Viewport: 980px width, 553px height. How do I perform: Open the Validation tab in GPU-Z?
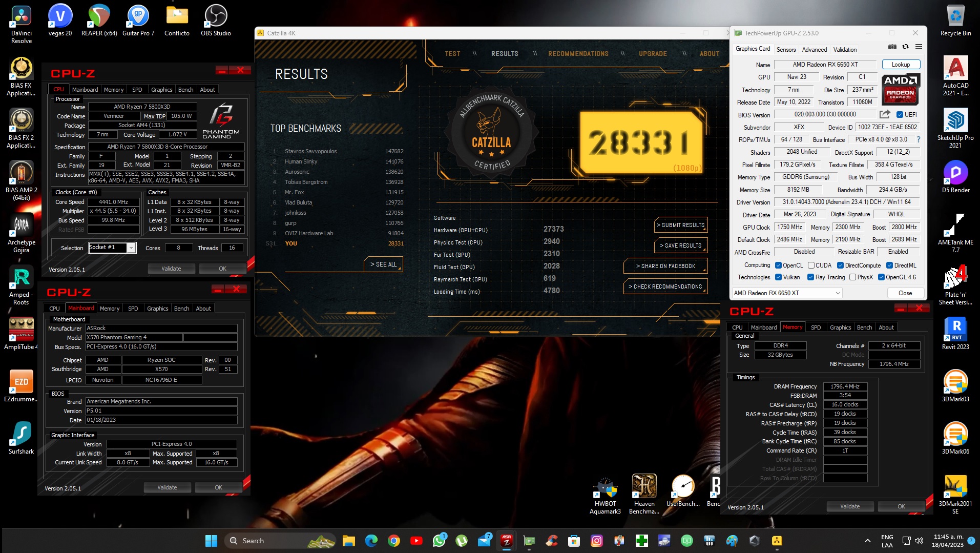[x=845, y=50]
